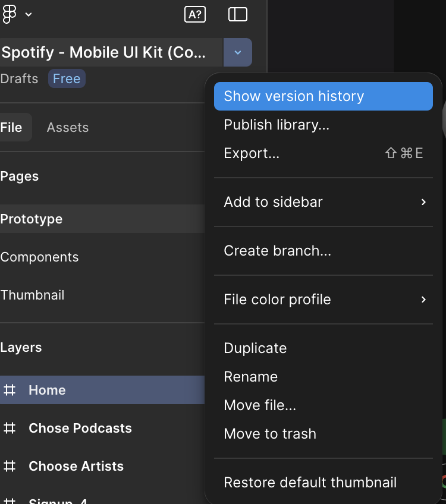The width and height of the screenshot is (446, 504).
Task: Click frame icon beside Choose Artists
Action: pyautogui.click(x=10, y=466)
